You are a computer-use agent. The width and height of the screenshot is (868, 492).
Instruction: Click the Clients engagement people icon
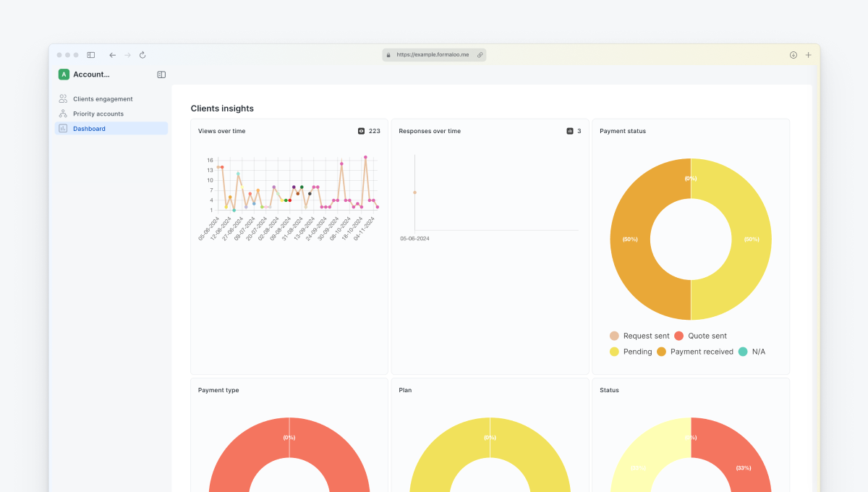tap(63, 98)
